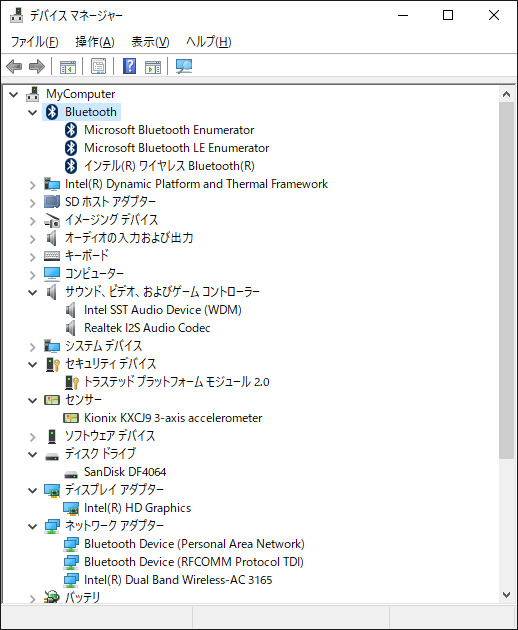
Task: Click the センサー category icon
Action: [52, 400]
